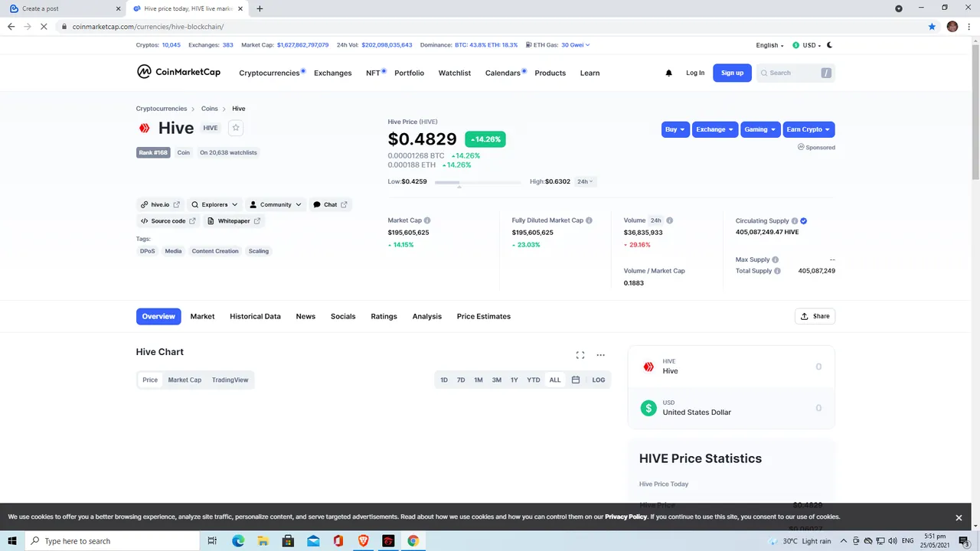Click the low-high price range slider
This screenshot has height=551, width=980.
(x=478, y=183)
